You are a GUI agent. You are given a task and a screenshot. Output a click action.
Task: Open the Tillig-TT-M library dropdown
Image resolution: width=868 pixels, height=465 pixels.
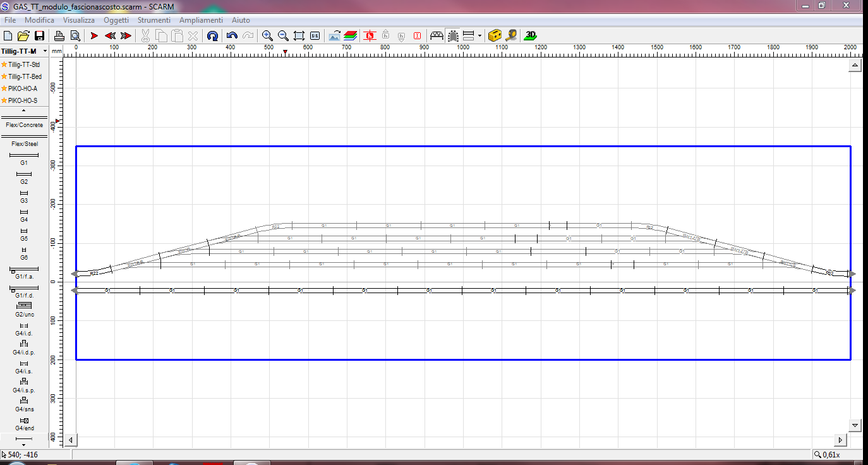(x=45, y=51)
